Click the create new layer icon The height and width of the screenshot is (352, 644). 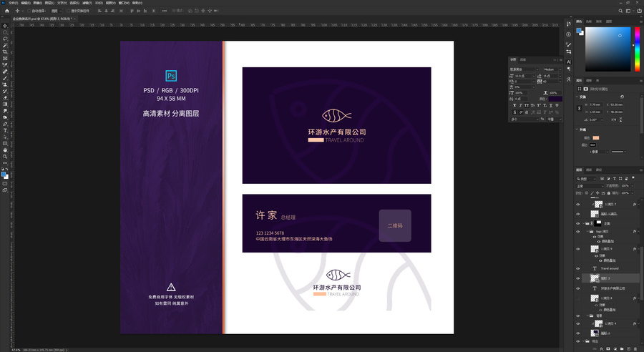coord(629,348)
